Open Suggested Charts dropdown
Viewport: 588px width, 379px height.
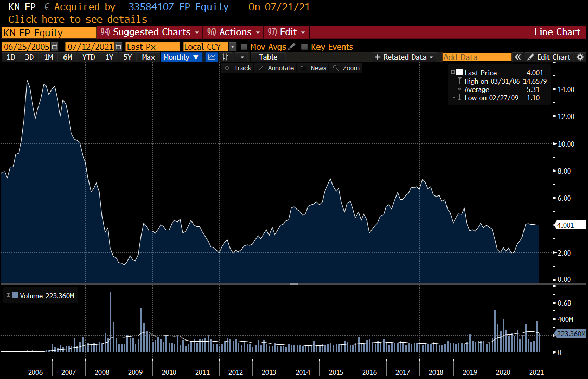pos(150,32)
